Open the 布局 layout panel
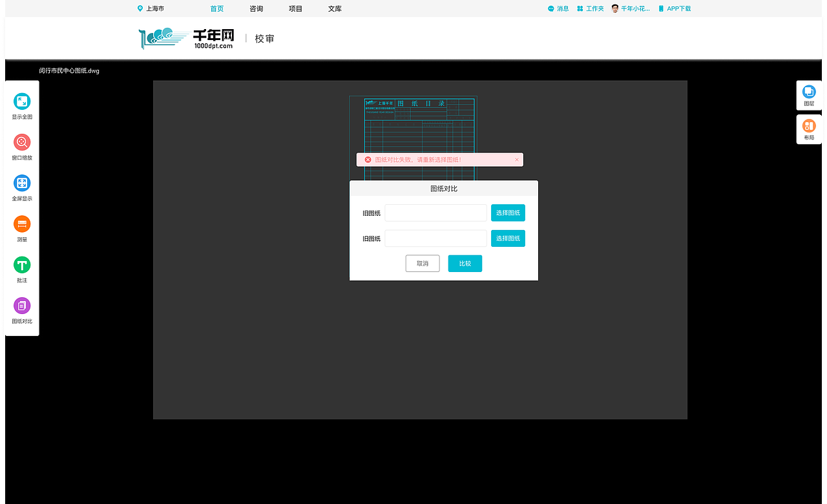The height and width of the screenshot is (504, 827). (x=809, y=129)
